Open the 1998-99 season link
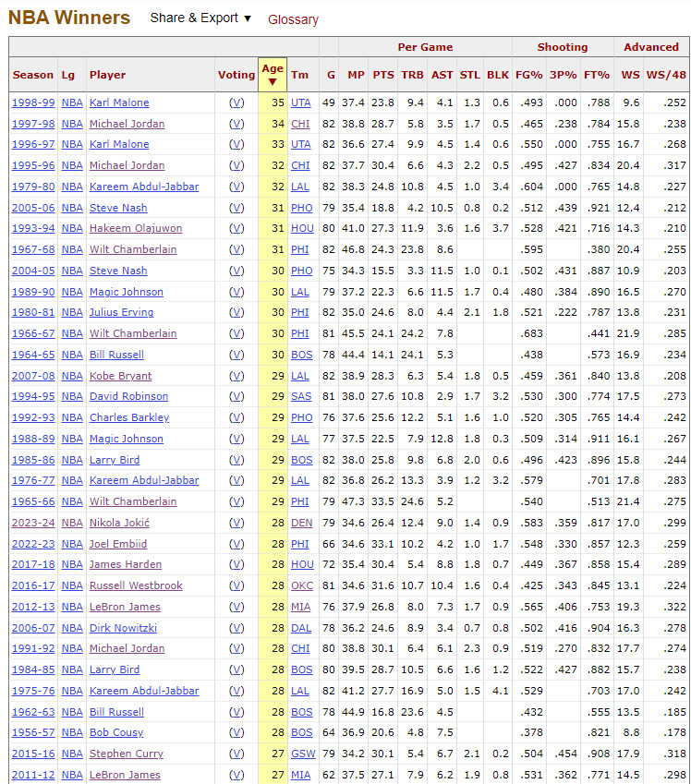Image resolution: width=691 pixels, height=784 pixels. click(33, 103)
